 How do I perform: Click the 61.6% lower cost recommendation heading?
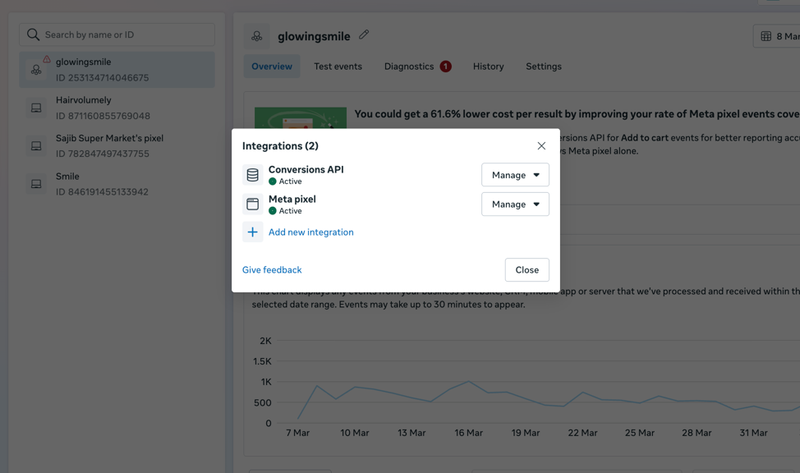coord(577,114)
